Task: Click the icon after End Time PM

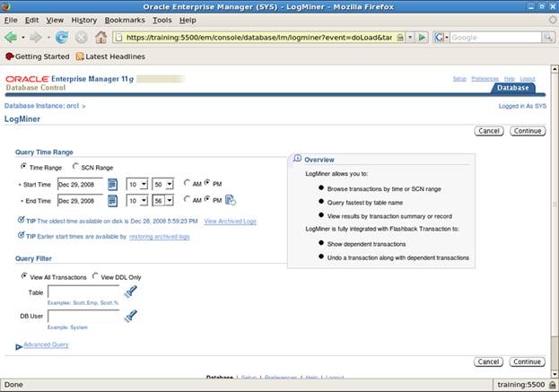Action: (x=231, y=200)
